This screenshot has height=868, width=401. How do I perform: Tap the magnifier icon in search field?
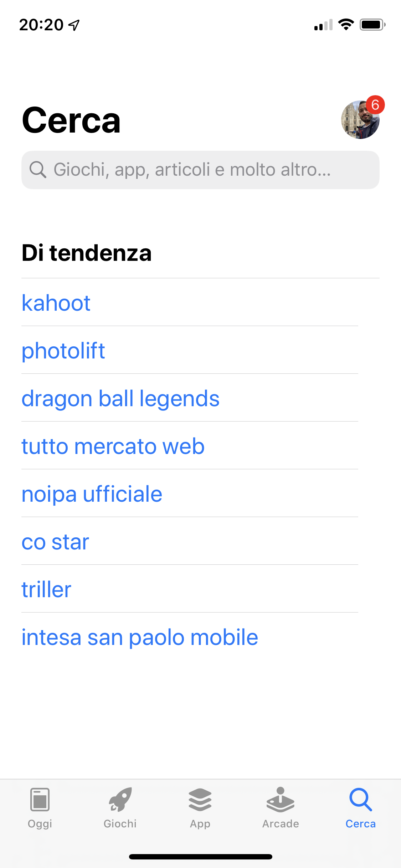point(38,170)
